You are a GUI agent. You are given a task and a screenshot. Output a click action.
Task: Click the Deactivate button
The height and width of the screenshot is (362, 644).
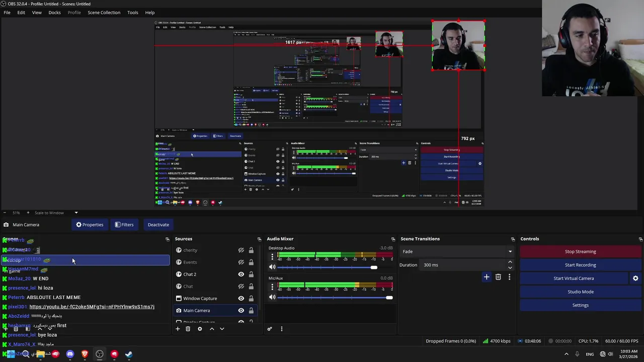coord(158,225)
